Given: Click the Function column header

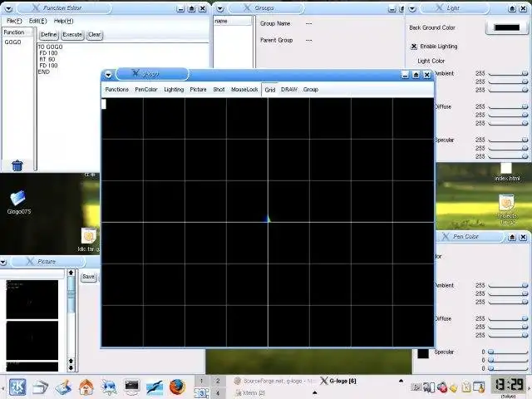Looking at the screenshot, I should 17,32.
